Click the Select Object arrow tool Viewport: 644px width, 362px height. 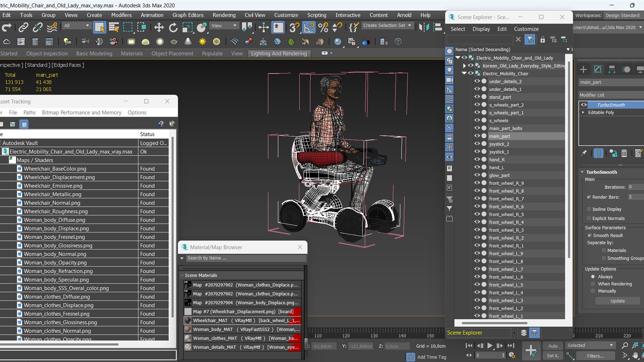pyautogui.click(x=100, y=27)
